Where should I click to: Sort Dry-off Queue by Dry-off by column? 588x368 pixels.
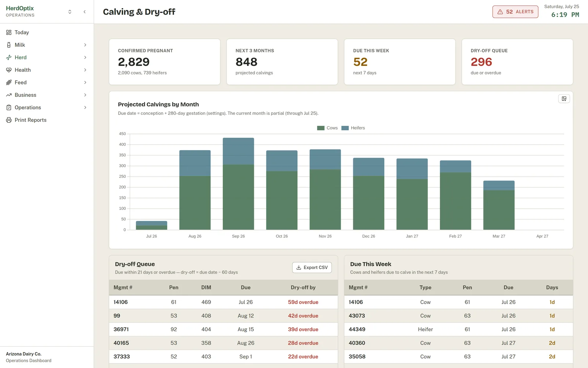(x=303, y=287)
